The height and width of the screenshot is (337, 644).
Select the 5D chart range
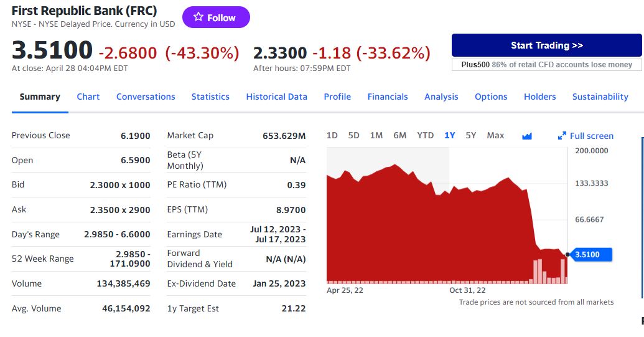353,136
